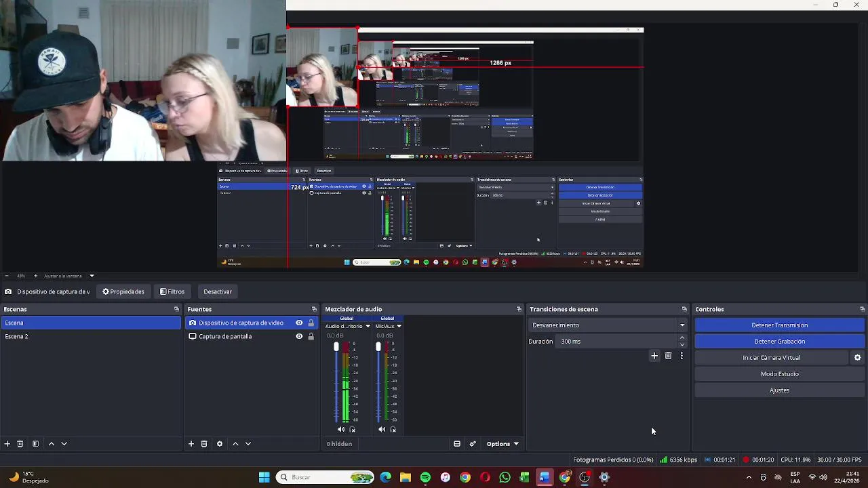
Task: Click Iniciar Cámara Virtual
Action: point(771,358)
